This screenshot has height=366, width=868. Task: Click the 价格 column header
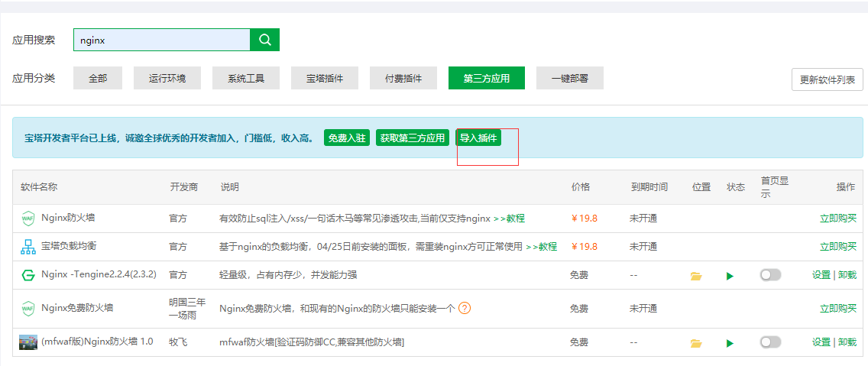tap(580, 187)
